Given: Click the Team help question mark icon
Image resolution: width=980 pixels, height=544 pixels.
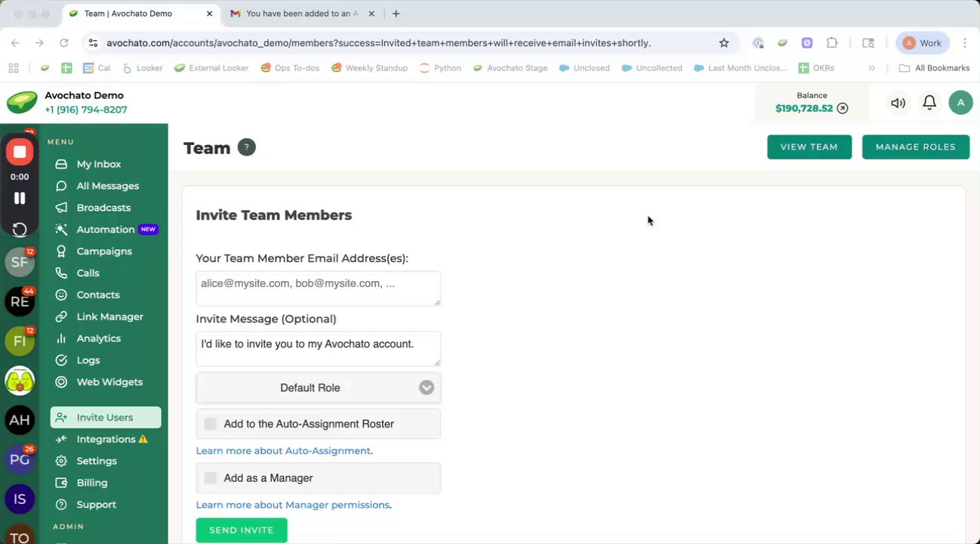Looking at the screenshot, I should (246, 147).
